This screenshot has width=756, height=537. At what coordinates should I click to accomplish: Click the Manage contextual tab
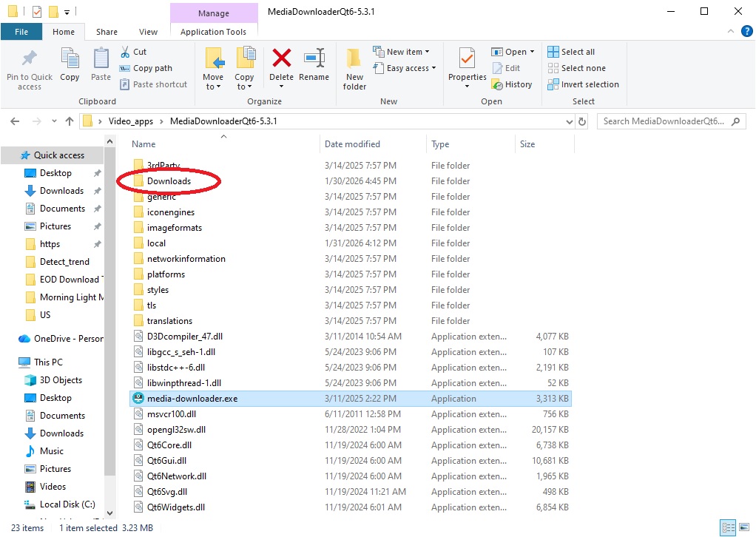214,13
